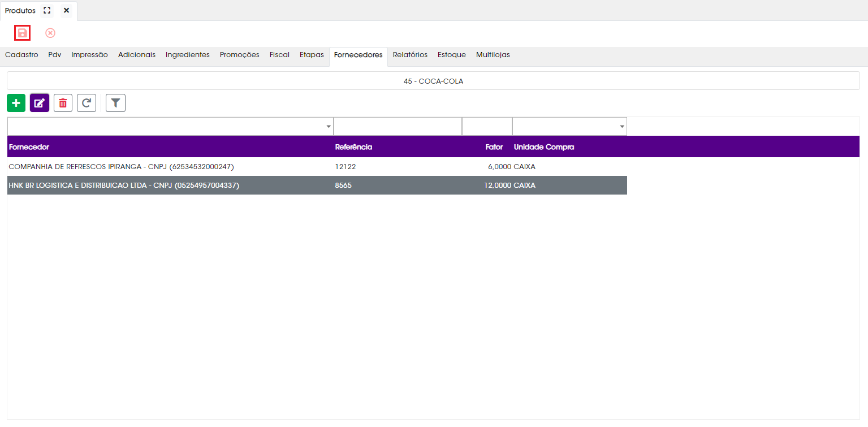
Task: Click reference value 8565
Action: (343, 186)
